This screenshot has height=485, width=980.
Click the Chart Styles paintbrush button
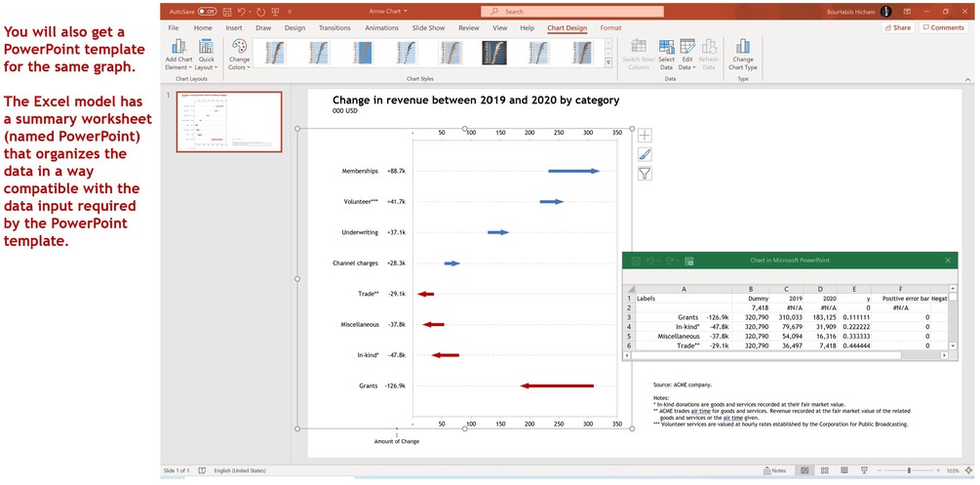click(645, 154)
